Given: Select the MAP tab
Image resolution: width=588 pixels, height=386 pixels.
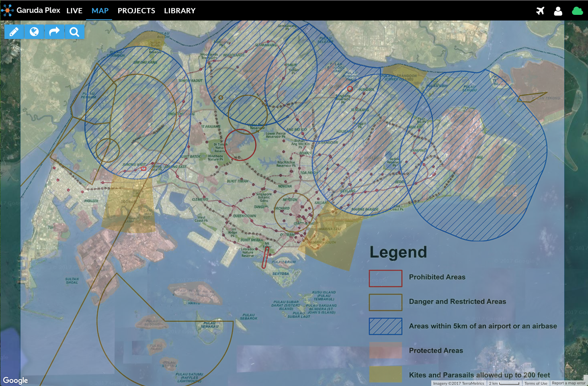Looking at the screenshot, I should point(100,11).
